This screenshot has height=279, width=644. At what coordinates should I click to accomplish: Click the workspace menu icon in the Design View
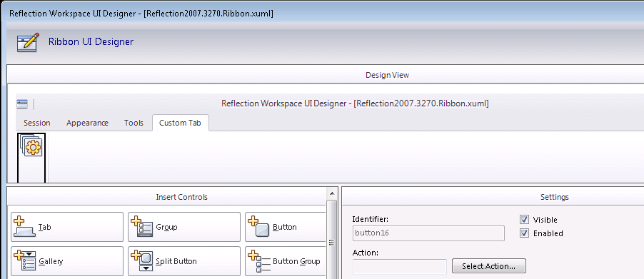(21, 103)
